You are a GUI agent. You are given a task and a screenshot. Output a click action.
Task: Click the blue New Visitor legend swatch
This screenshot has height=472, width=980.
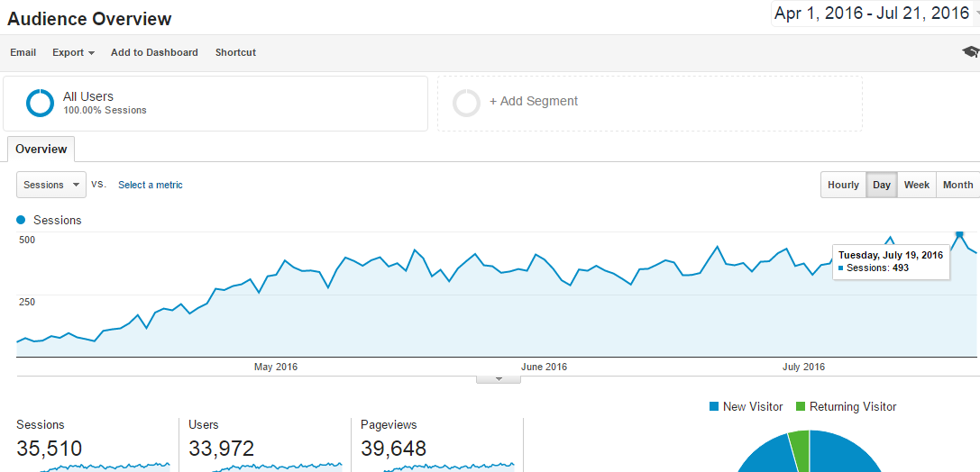714,406
